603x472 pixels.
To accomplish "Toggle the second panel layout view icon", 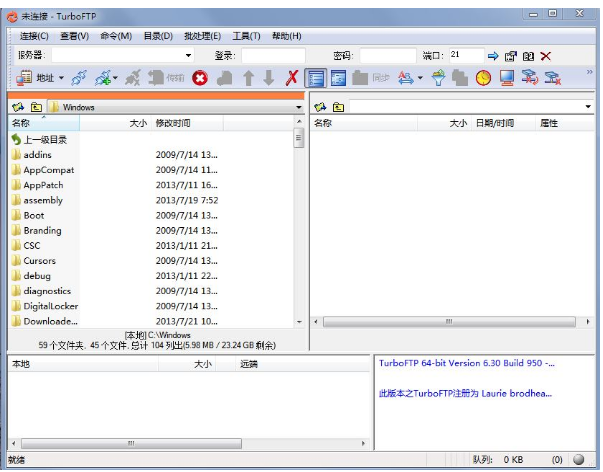I will click(338, 78).
